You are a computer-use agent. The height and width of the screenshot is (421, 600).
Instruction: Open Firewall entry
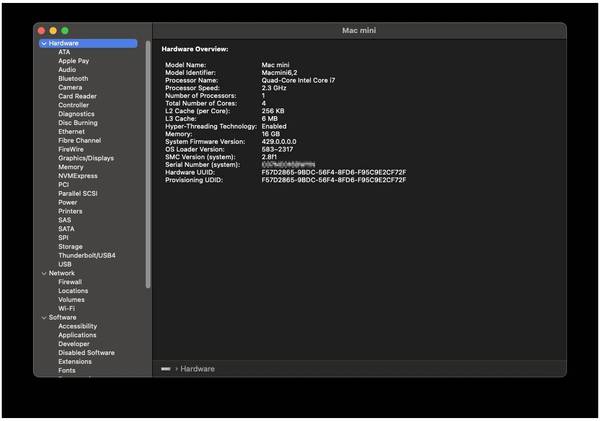[70, 282]
